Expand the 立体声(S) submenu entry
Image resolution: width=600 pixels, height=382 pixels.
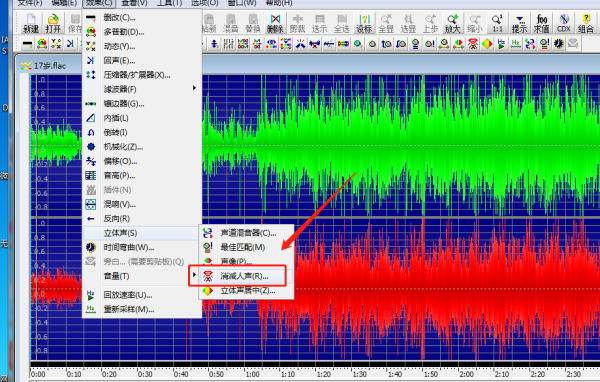point(142,233)
